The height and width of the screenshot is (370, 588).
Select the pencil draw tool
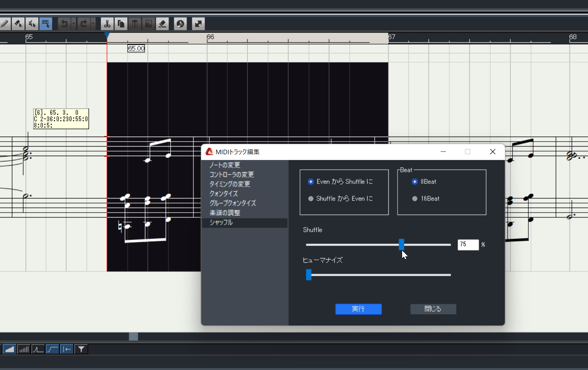click(5, 24)
